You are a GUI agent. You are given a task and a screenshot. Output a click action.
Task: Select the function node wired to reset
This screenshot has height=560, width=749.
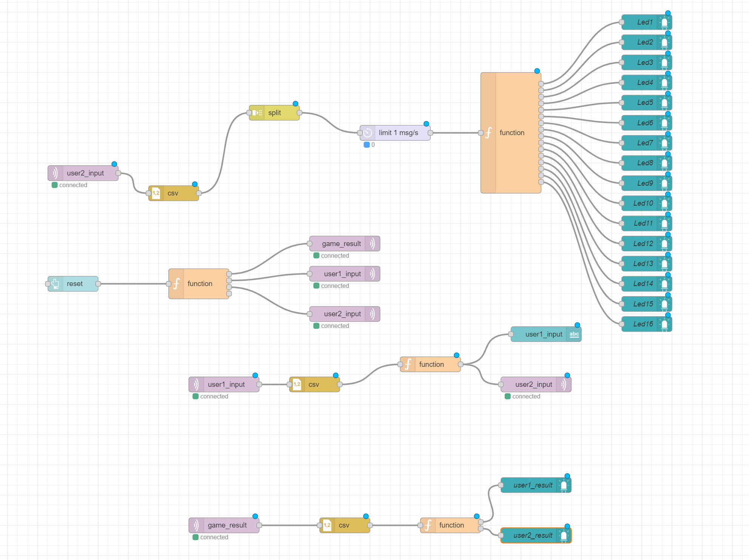(x=199, y=284)
